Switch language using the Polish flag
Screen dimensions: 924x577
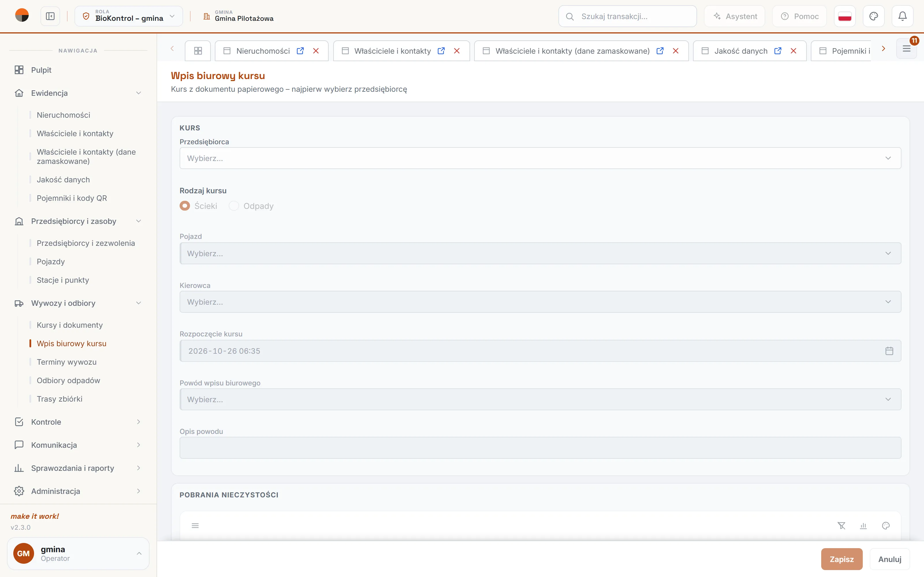(x=845, y=16)
